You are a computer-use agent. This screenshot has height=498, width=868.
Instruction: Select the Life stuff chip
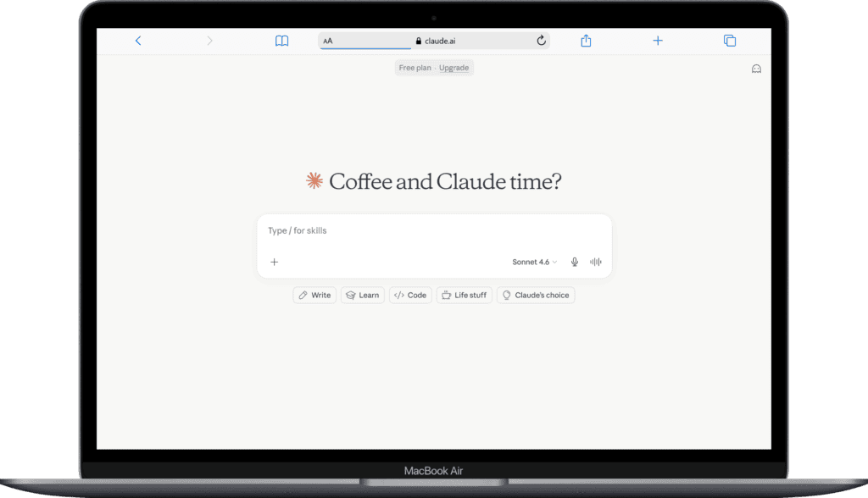pos(465,295)
